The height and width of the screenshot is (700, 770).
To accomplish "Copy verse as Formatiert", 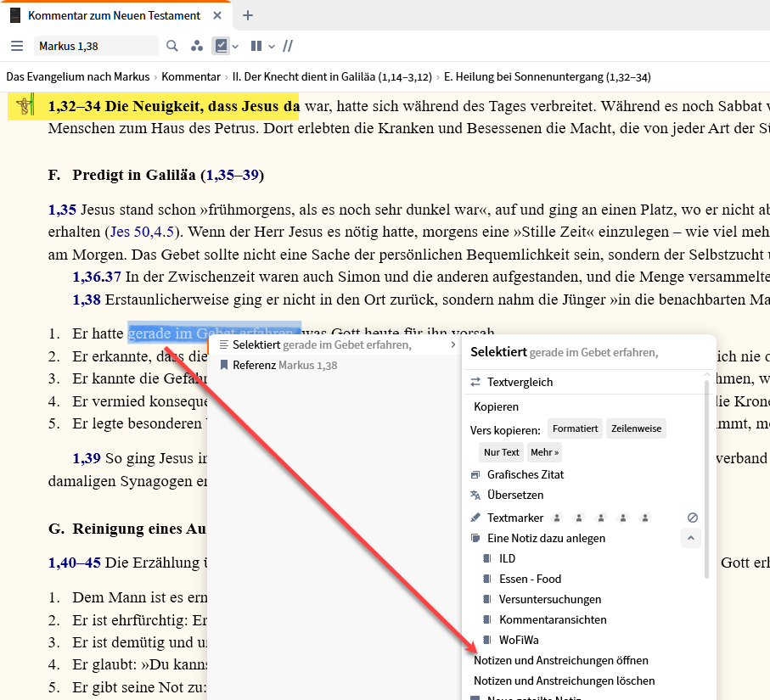I will (x=575, y=428).
